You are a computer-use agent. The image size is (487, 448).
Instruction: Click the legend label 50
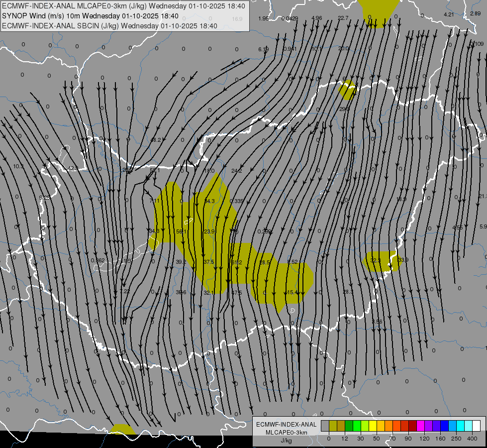[x=377, y=439]
